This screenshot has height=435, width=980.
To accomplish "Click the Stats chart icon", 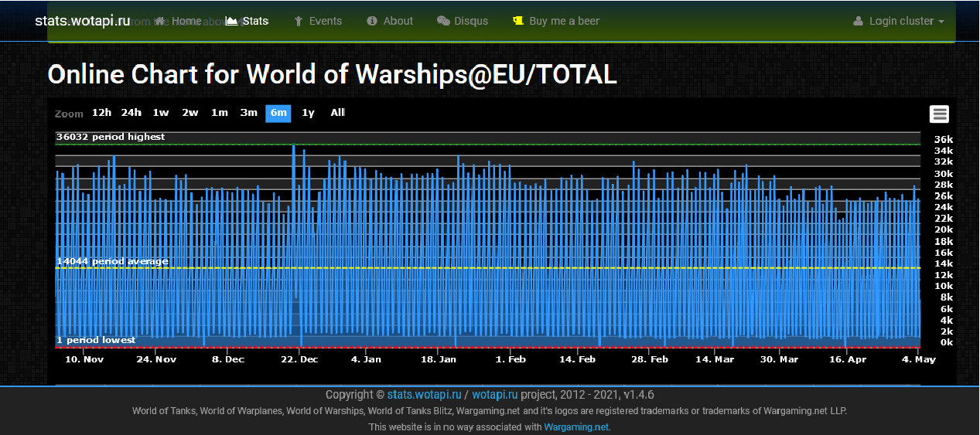I will pyautogui.click(x=231, y=21).
